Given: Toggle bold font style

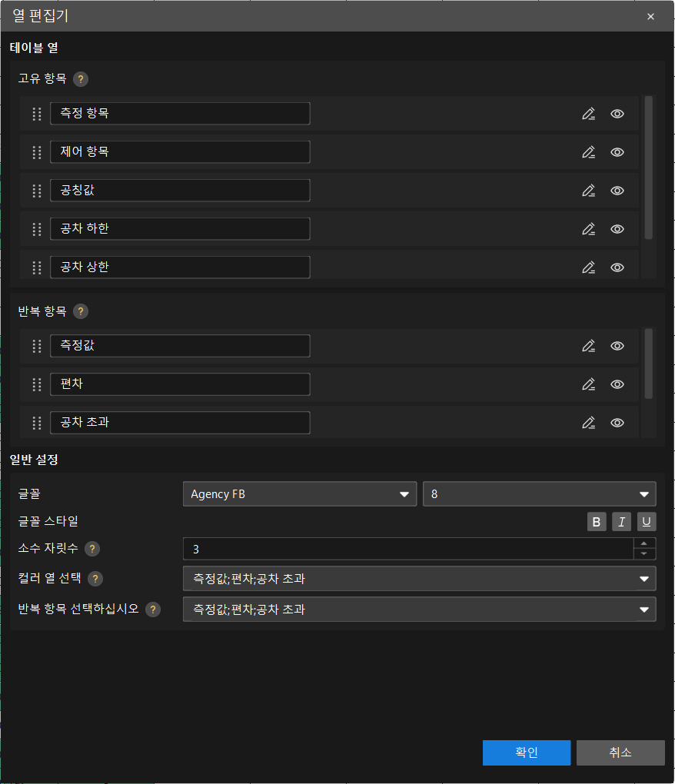Looking at the screenshot, I should click(597, 521).
